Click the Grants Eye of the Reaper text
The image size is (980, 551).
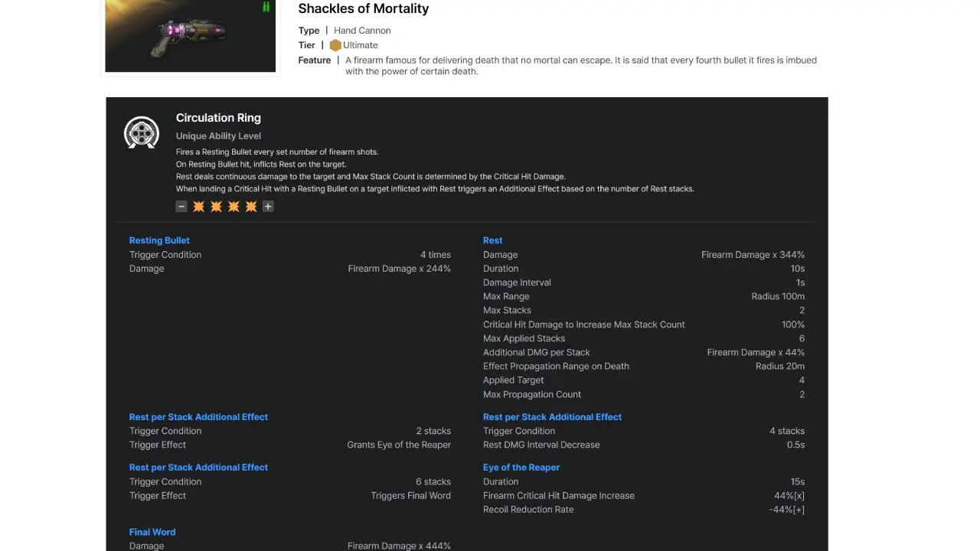click(x=399, y=445)
